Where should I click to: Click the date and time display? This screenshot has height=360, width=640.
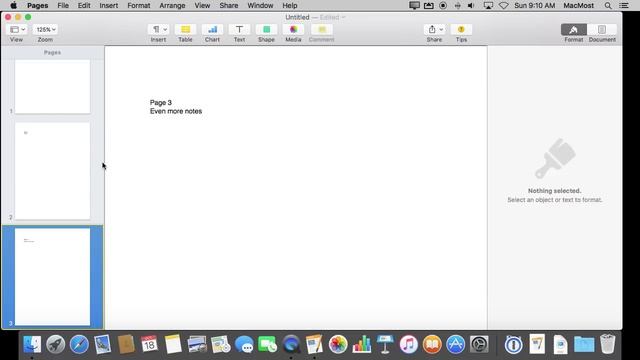pyautogui.click(x=535, y=5)
